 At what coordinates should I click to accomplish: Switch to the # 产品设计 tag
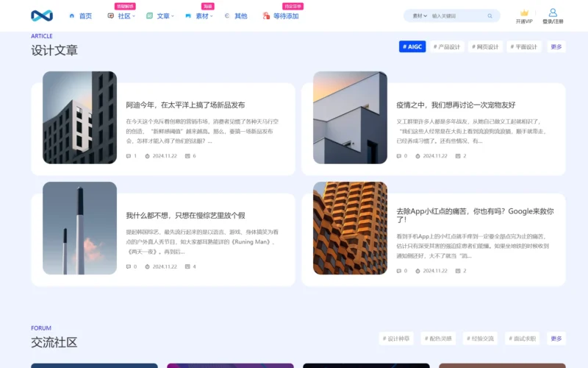click(447, 46)
